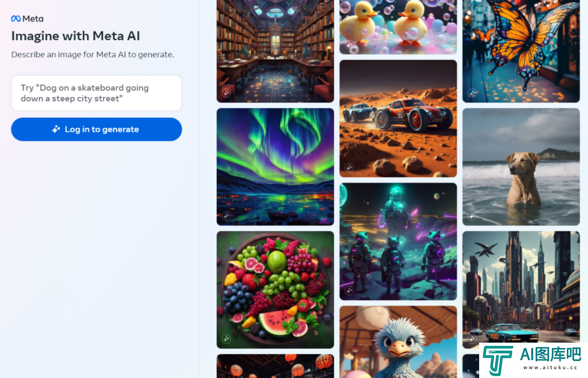The image size is (588, 378).
Task: Click the sparkle icon on the fruit platter image
Action: pyautogui.click(x=226, y=339)
